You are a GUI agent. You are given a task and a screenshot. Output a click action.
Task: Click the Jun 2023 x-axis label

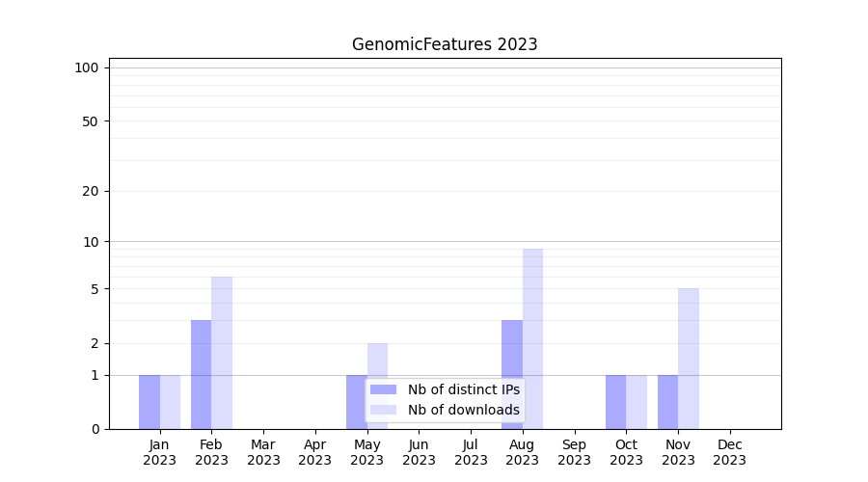click(419, 452)
